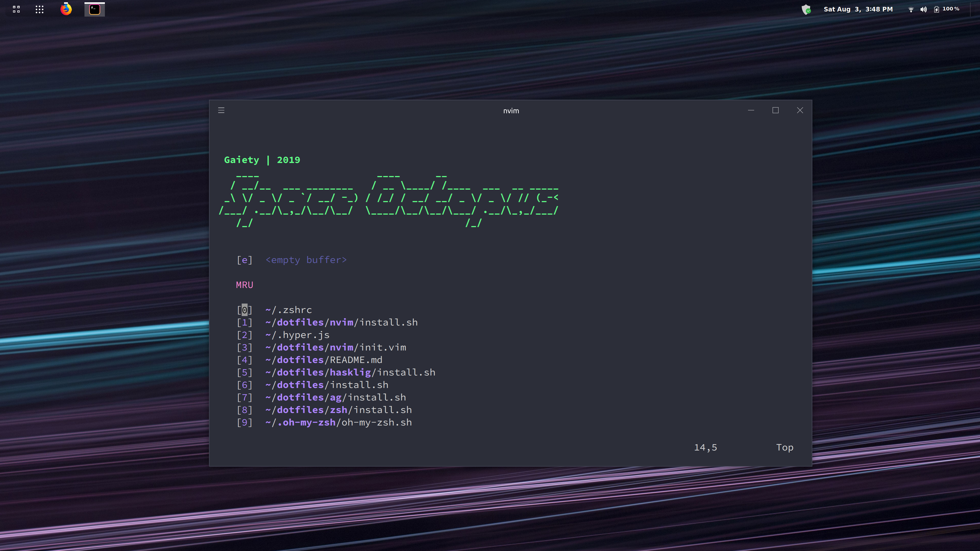
Task: Open the terminal app in the top bar
Action: click(94, 9)
